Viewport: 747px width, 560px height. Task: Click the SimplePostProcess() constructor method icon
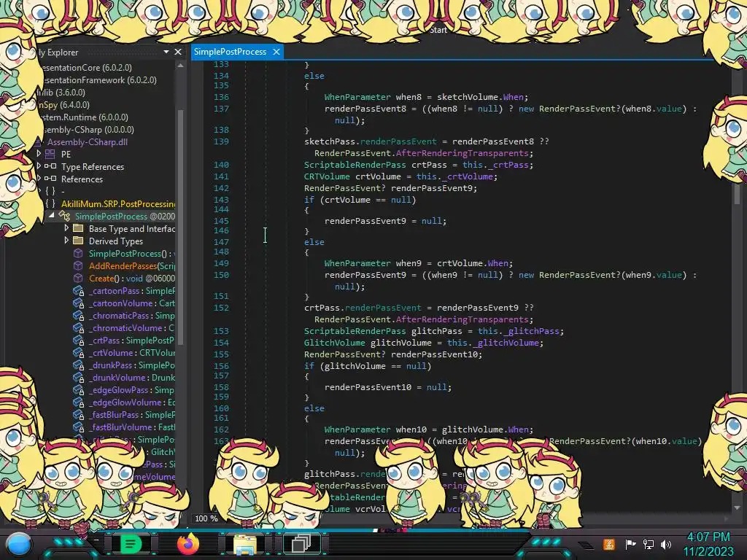pos(78,253)
